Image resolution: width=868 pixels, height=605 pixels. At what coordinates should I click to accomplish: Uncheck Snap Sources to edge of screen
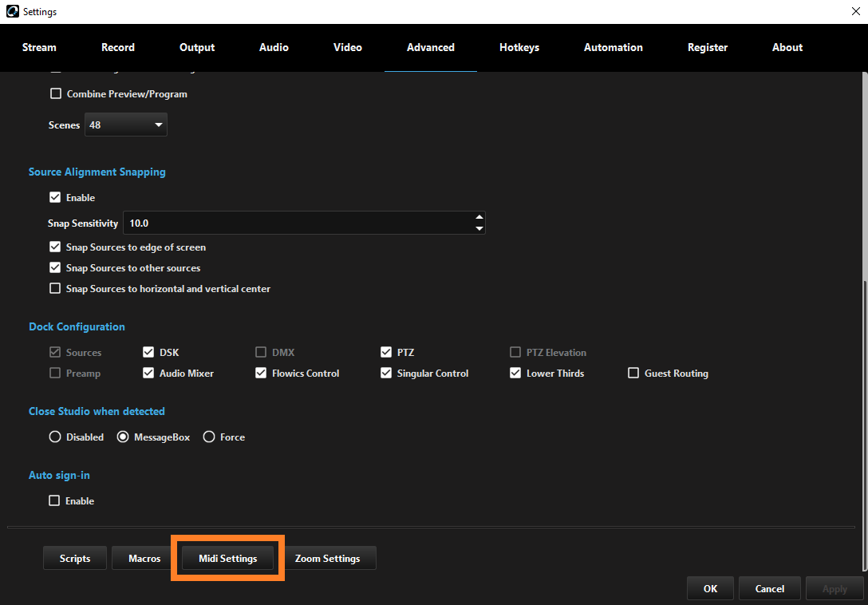(55, 247)
